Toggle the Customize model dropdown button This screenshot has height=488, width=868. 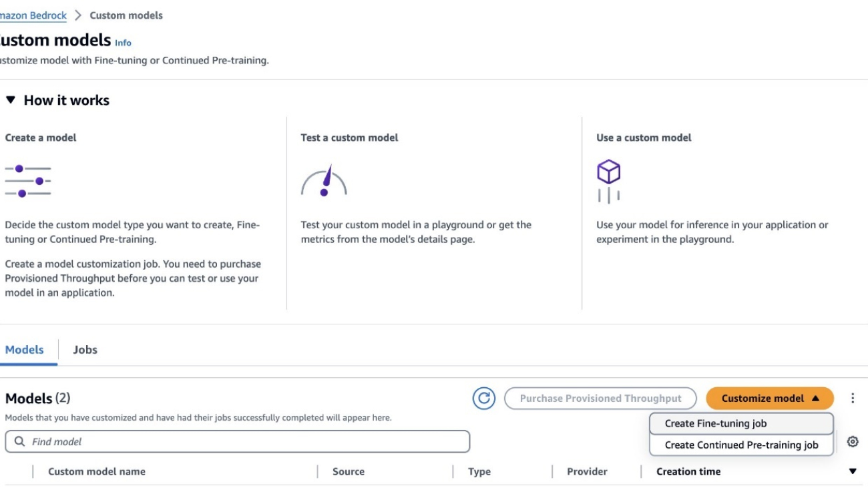coord(770,399)
